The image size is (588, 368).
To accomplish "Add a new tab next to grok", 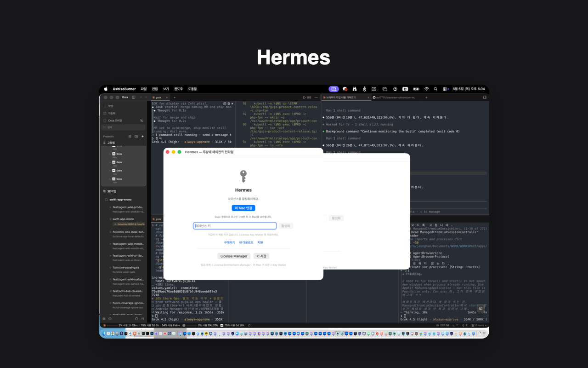I will (x=175, y=98).
